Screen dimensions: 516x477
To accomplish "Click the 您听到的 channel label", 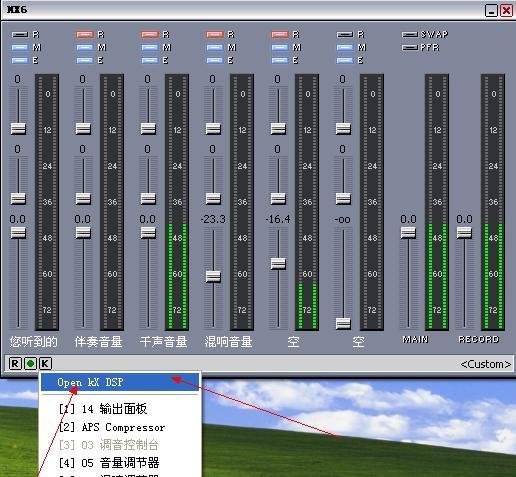I will [x=33, y=342].
